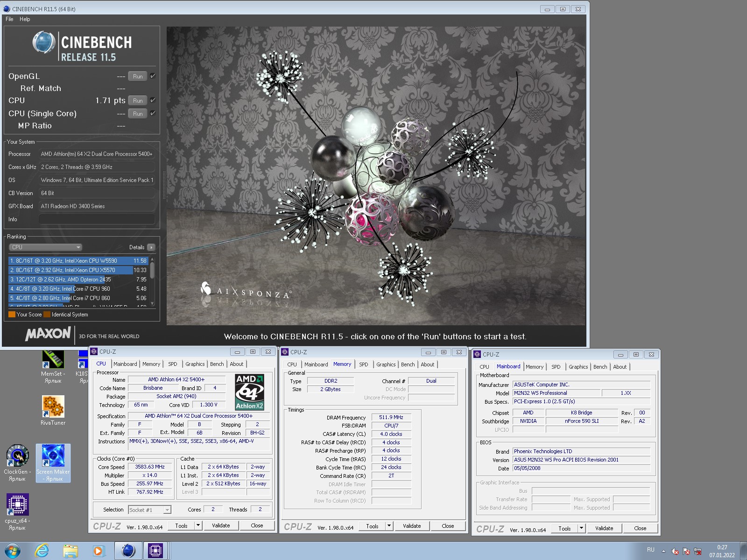
Task: Open About tab in CPU tab CPU-Z window
Action: 236,364
